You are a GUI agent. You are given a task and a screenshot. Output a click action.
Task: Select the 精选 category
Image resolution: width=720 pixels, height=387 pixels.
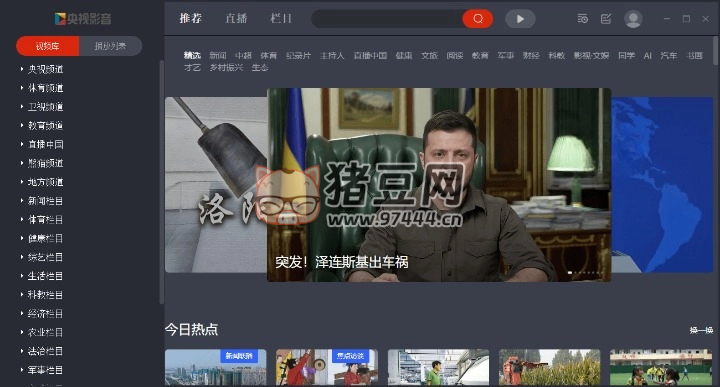[192, 56]
